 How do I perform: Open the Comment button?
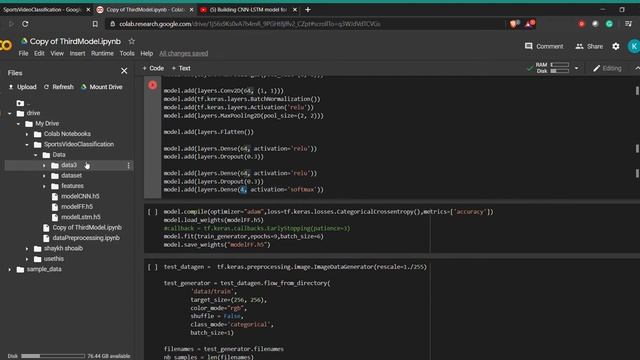click(544, 47)
